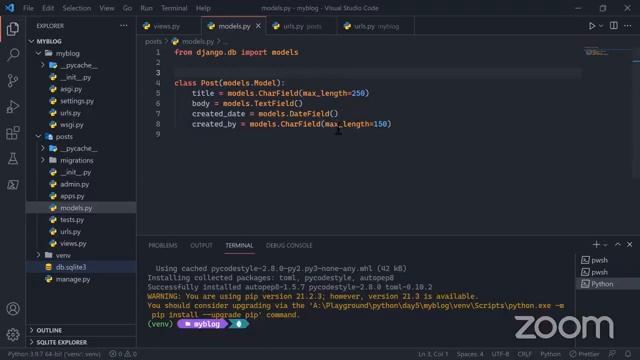Open the Go menu
The height and width of the screenshot is (360, 640).
[127, 8]
